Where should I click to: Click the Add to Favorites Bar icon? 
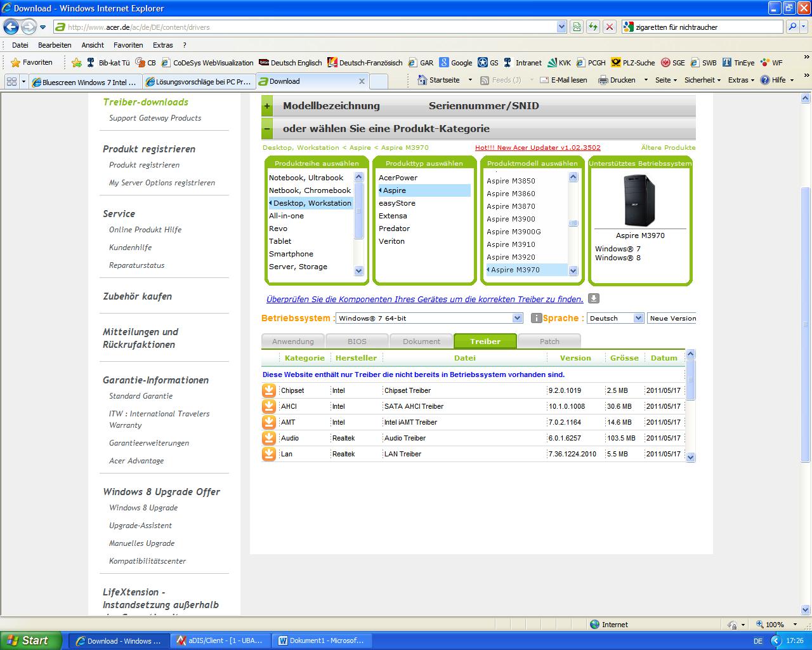coord(77,62)
